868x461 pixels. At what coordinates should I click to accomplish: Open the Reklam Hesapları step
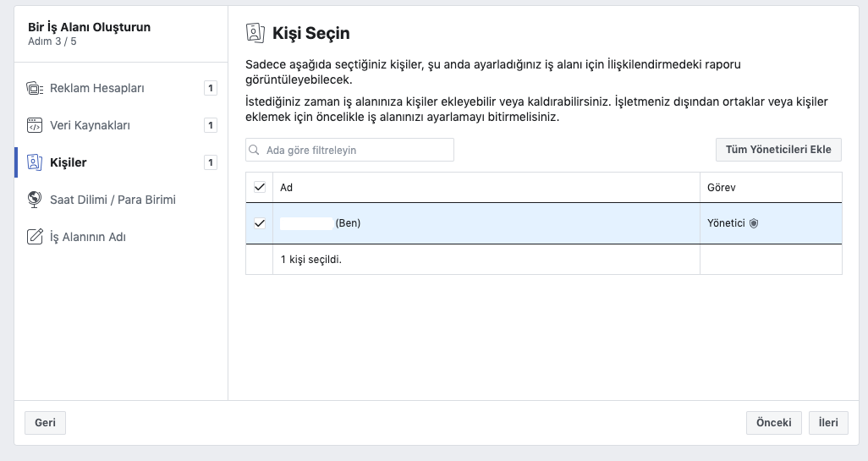pyautogui.click(x=121, y=88)
